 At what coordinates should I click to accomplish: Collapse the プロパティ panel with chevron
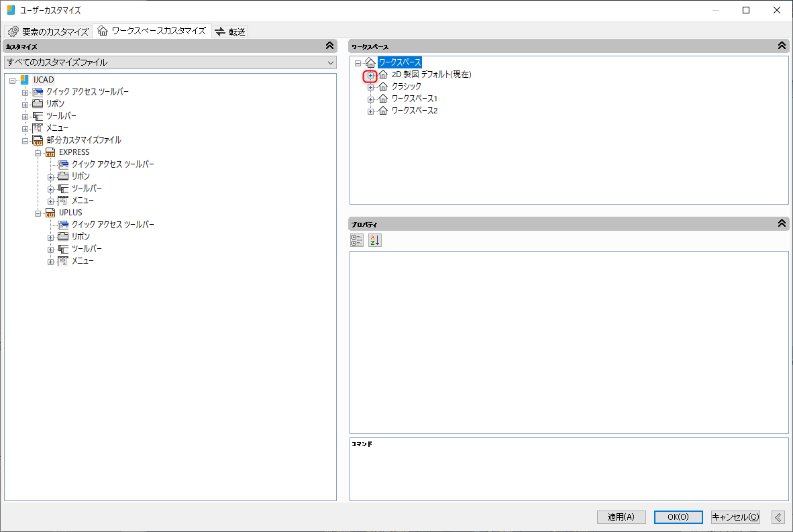(x=782, y=223)
